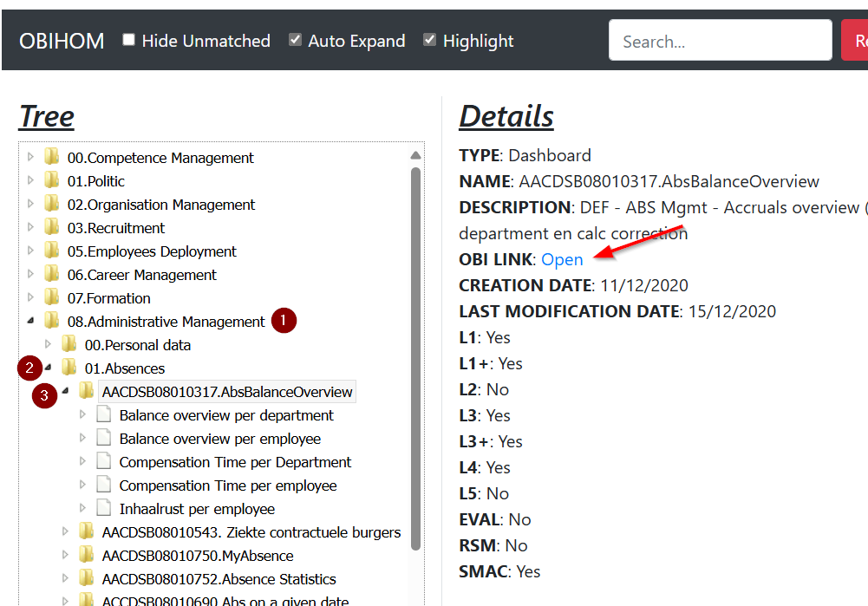Select the AACDSB08010752.Absence Statistics entry
This screenshot has height=606, width=868.
point(219,579)
